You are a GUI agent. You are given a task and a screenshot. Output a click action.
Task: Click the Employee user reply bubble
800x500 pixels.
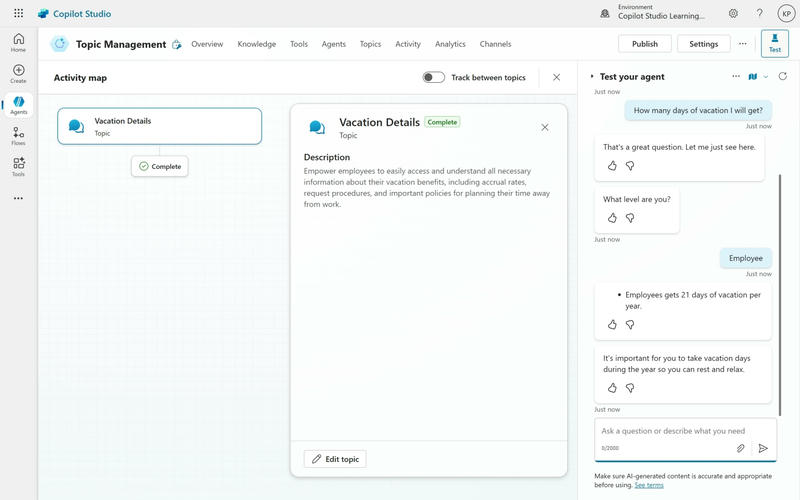point(745,258)
